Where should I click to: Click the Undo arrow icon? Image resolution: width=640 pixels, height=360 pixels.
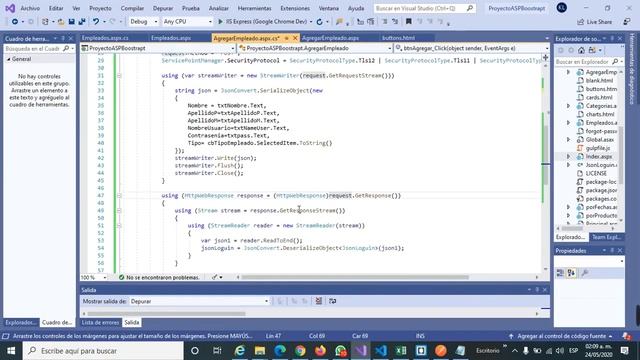pos(96,21)
